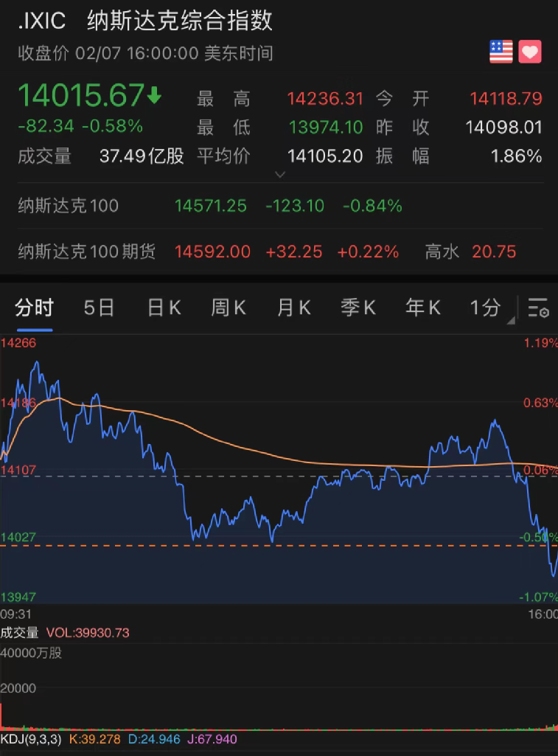Switch to the 日K tab
The width and height of the screenshot is (558, 756).
(x=164, y=308)
